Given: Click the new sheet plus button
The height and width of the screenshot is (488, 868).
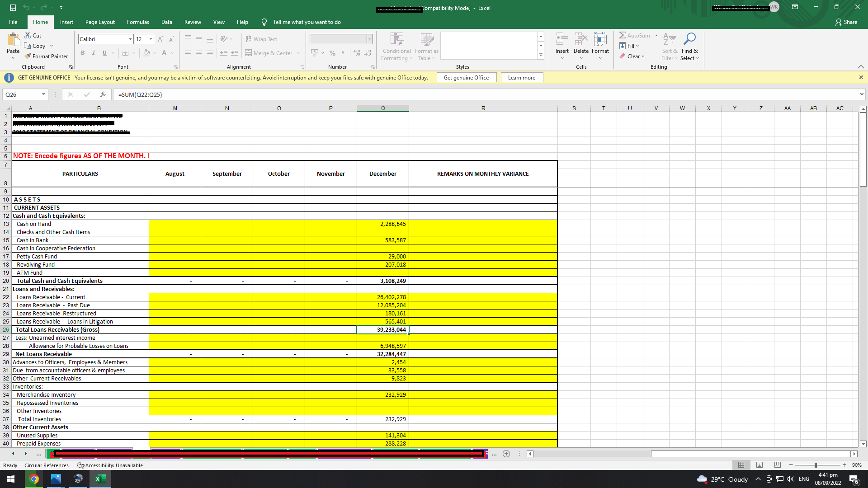Looking at the screenshot, I should (506, 454).
